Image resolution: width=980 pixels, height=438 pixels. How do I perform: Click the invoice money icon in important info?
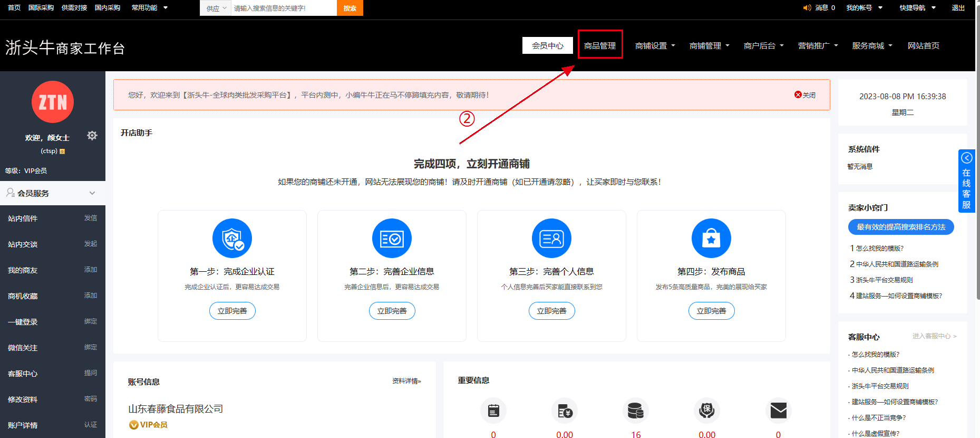[565, 411]
